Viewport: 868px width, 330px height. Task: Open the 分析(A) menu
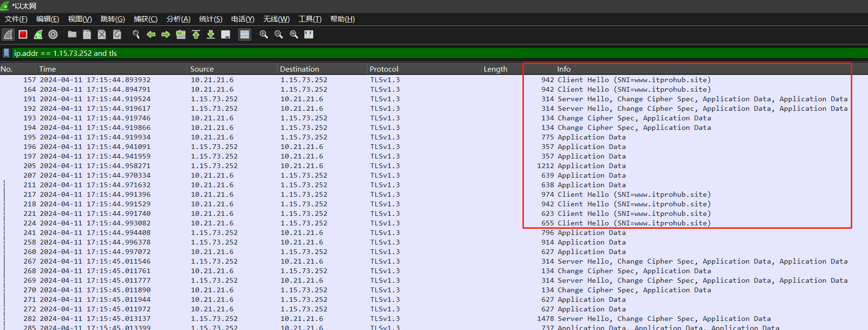(178, 19)
